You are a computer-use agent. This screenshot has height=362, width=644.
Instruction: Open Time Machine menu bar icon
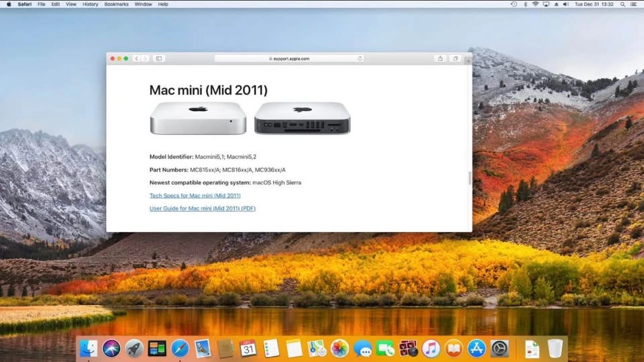(514, 4)
